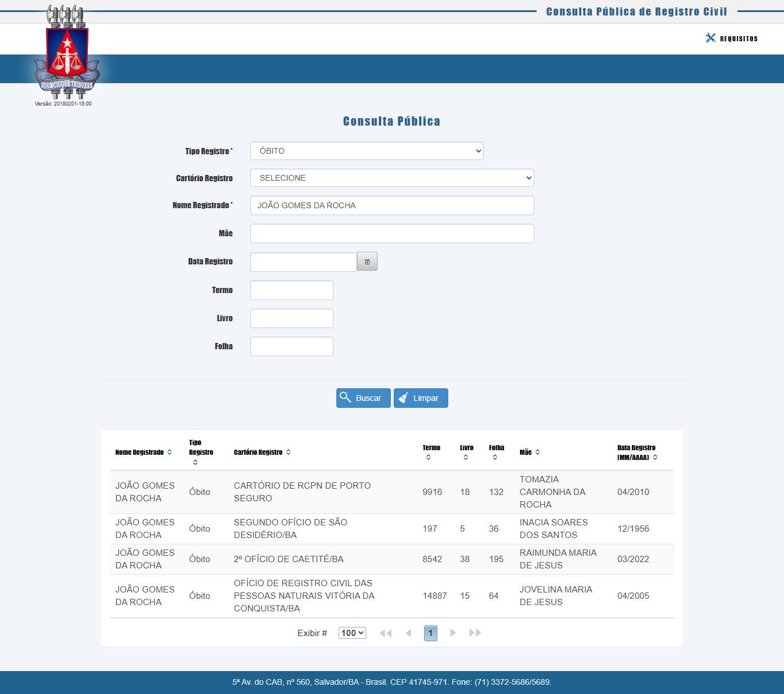Go to next results page arrow
This screenshot has width=784, height=694.
[x=453, y=633]
